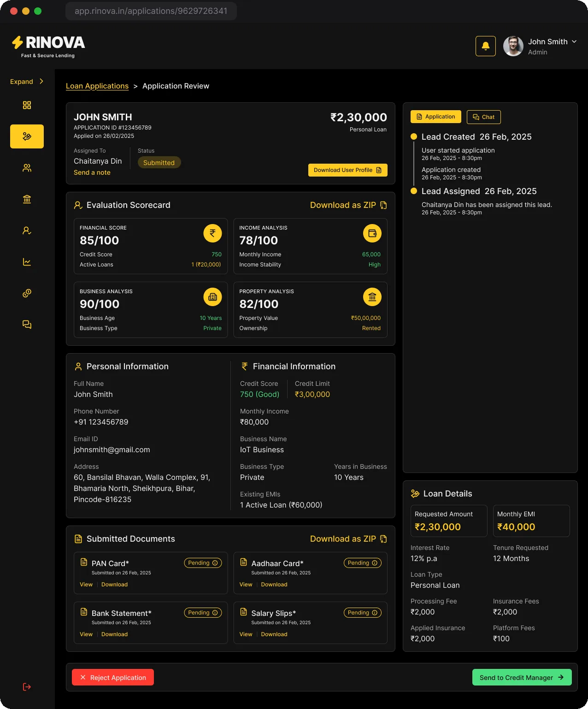Select the loan applications handshake icon in sidebar
The image size is (588, 709).
27,136
